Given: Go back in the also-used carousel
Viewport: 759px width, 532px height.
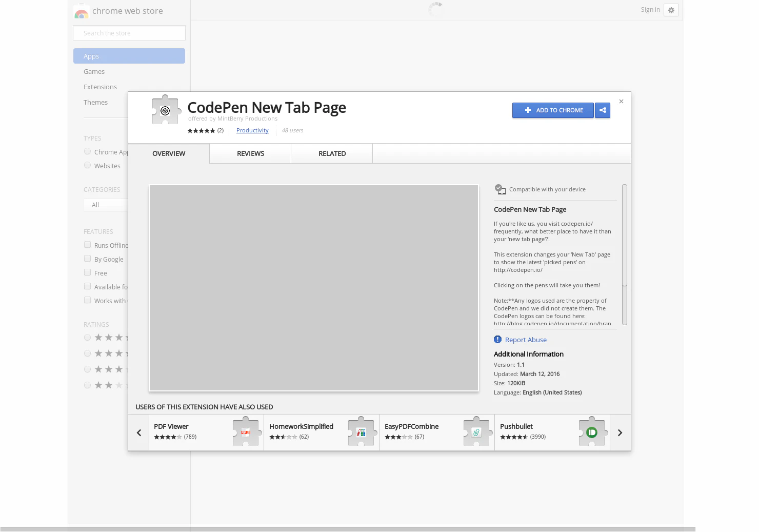Looking at the screenshot, I should (x=138, y=432).
